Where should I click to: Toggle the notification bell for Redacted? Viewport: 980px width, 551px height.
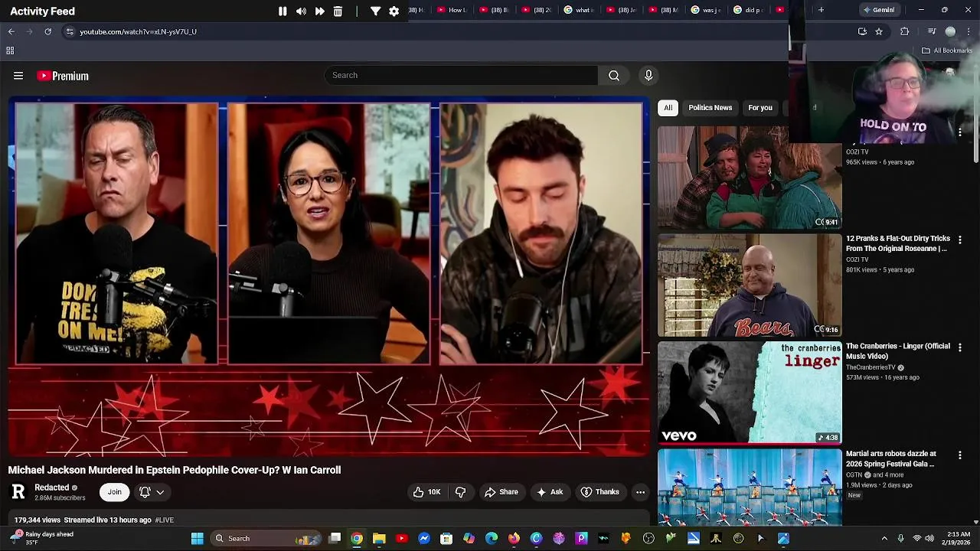(x=145, y=492)
